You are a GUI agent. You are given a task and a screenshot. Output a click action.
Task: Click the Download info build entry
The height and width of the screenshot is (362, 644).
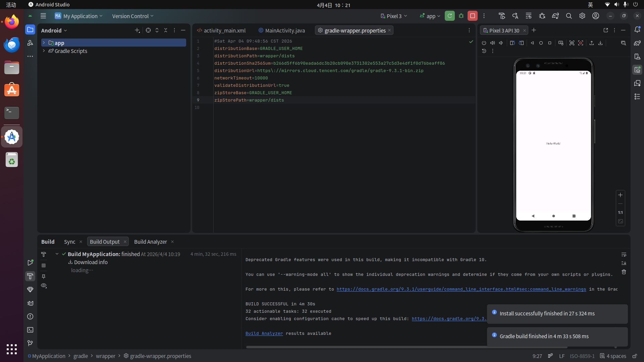click(x=91, y=262)
